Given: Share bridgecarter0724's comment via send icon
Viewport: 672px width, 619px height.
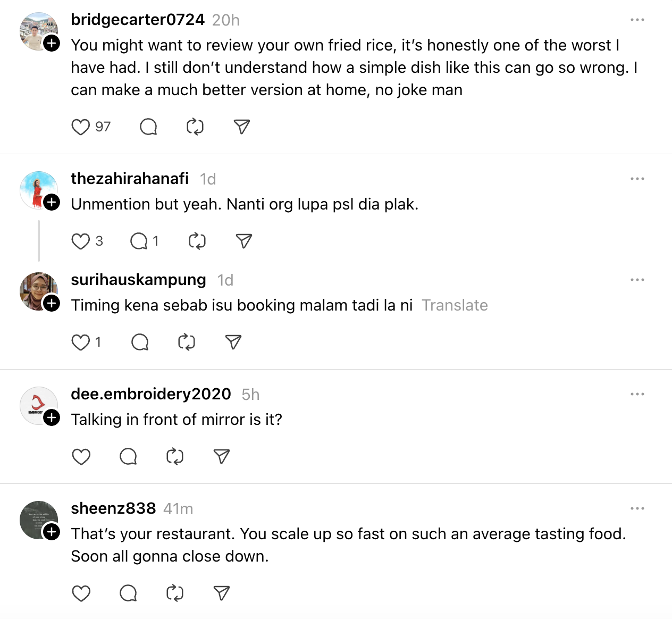Looking at the screenshot, I should pos(242,127).
